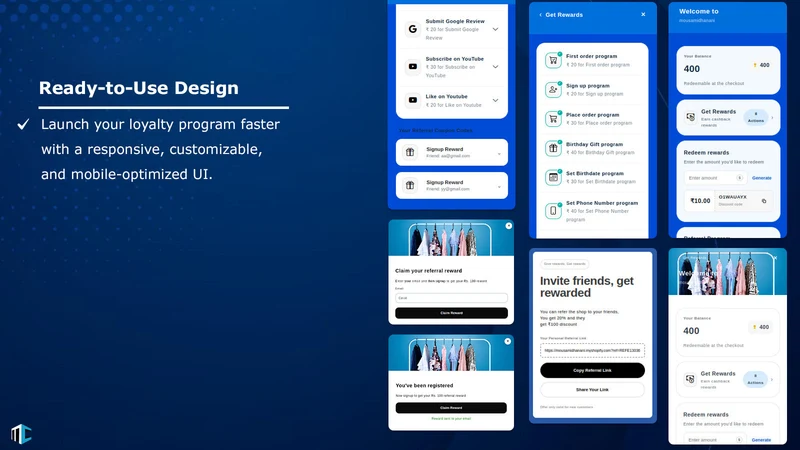Click the YouTube icon next to Subscribe on YouTube
Screen dimensions: 800x450
point(412,66)
